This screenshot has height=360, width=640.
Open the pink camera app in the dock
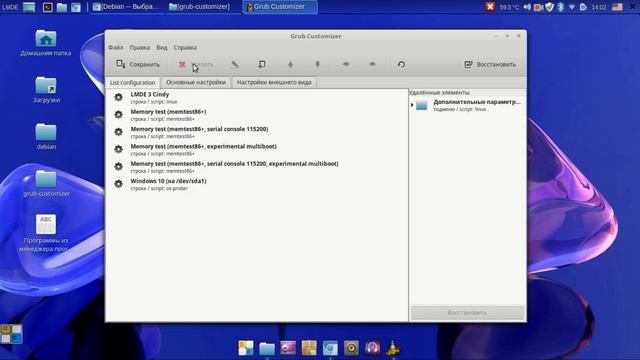click(288, 348)
